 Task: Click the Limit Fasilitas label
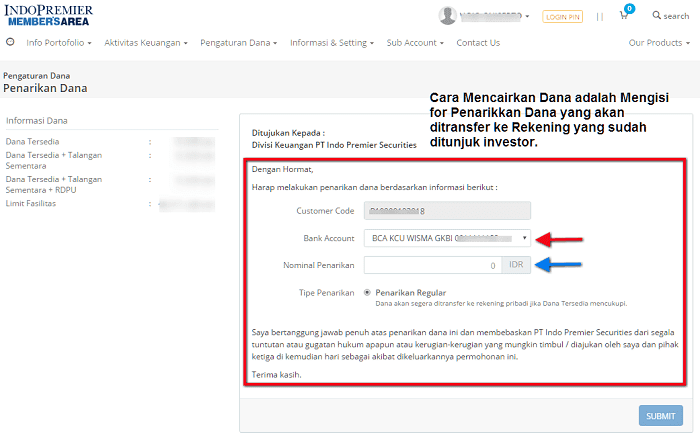(x=31, y=203)
